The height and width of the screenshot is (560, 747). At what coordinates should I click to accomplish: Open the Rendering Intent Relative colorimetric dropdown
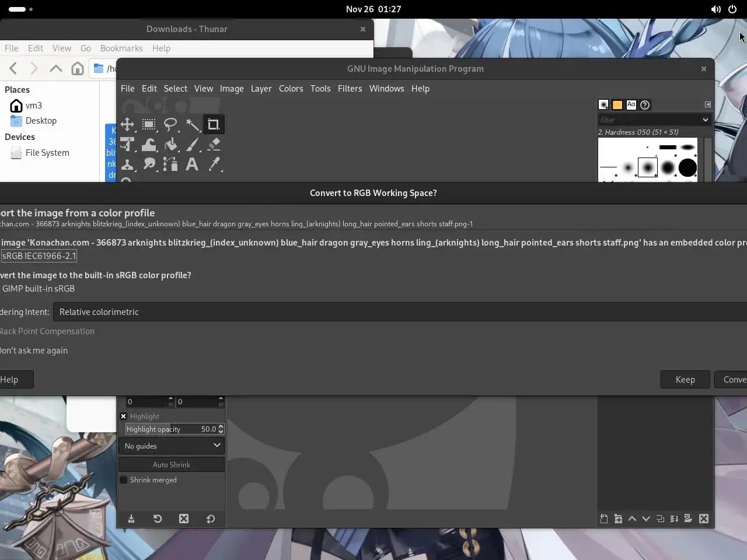[400, 312]
